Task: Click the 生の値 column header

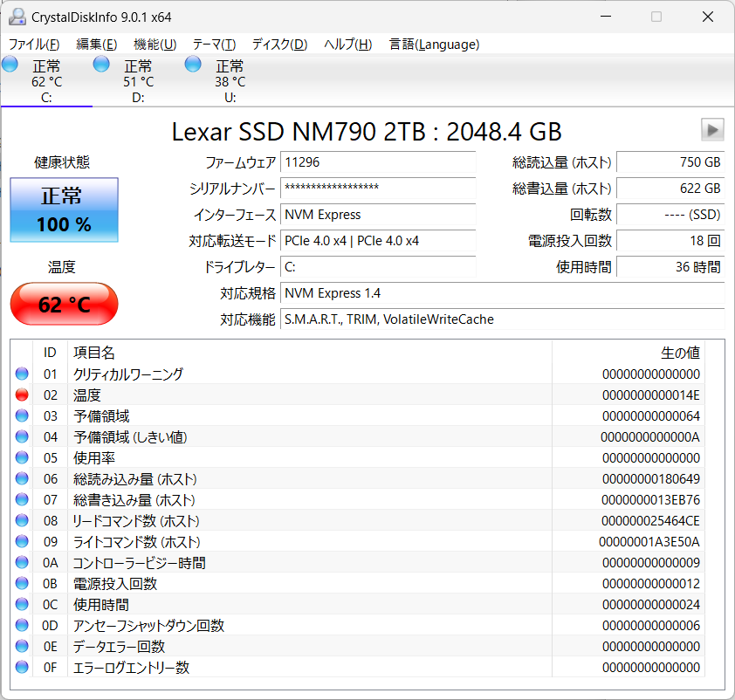Action: [629, 353]
